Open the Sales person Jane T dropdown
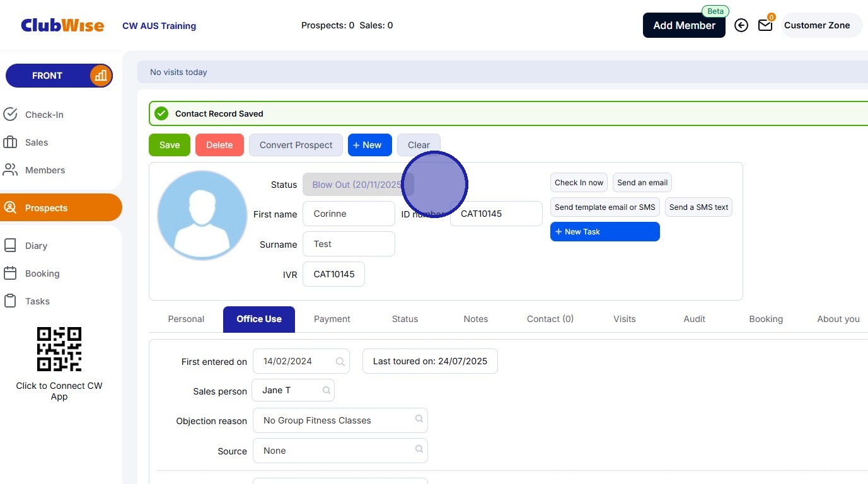Viewport: 868px width, 484px height. click(293, 391)
